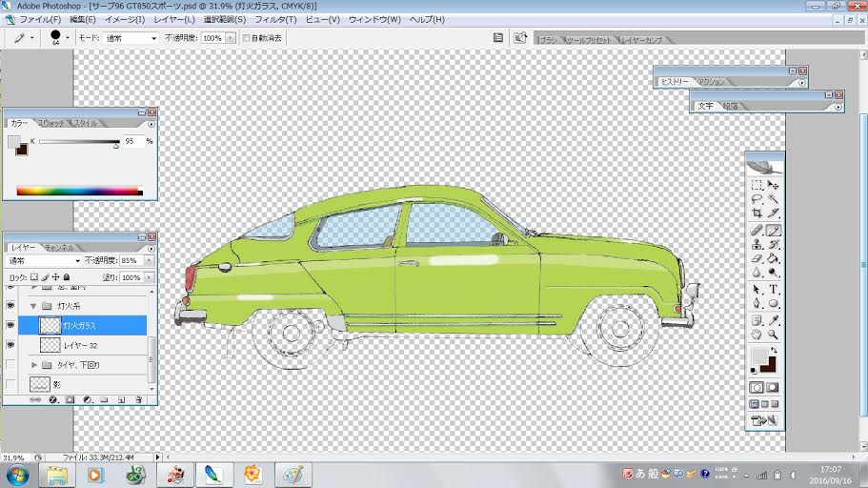Select the Notes tool
868x488 pixels.
(757, 320)
